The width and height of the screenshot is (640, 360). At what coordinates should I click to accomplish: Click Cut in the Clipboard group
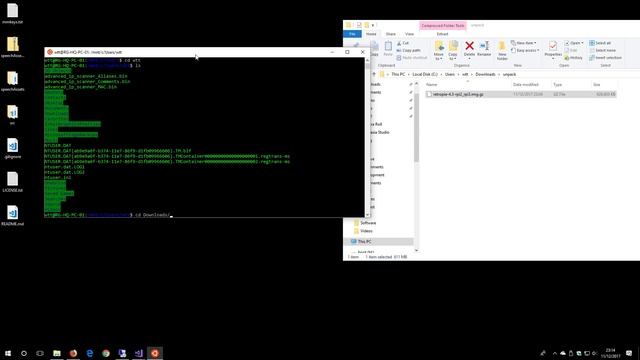(x=403, y=43)
